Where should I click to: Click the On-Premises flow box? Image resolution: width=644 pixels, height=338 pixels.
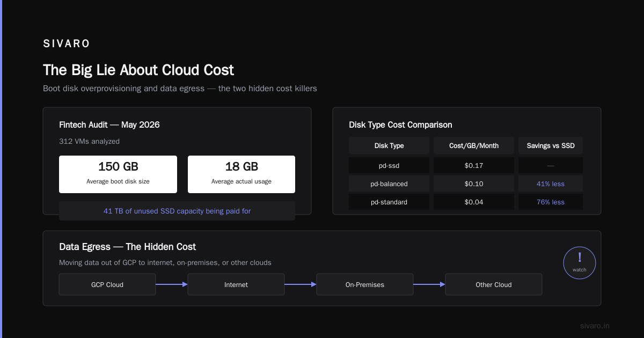click(365, 284)
